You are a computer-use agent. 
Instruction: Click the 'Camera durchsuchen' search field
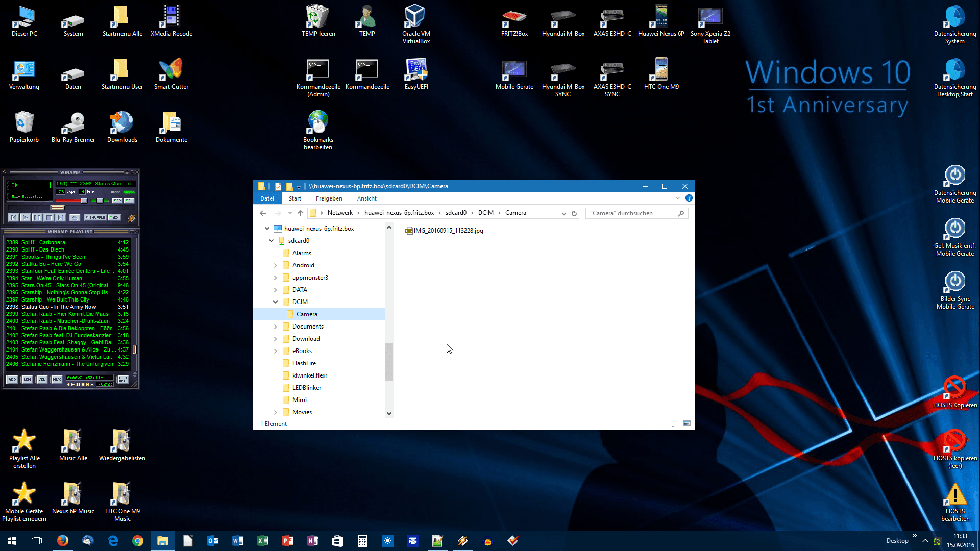[x=636, y=213]
